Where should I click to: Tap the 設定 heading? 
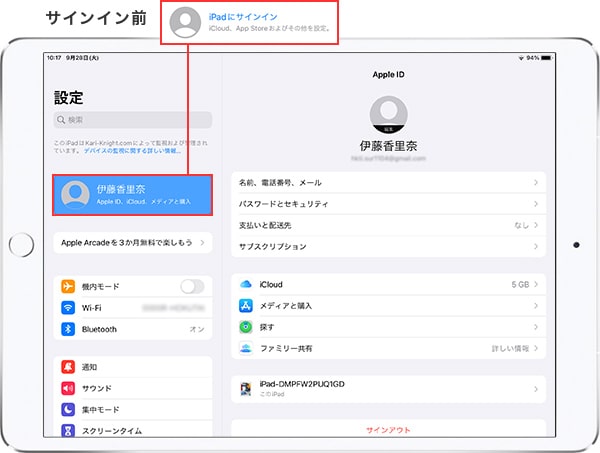[x=68, y=98]
